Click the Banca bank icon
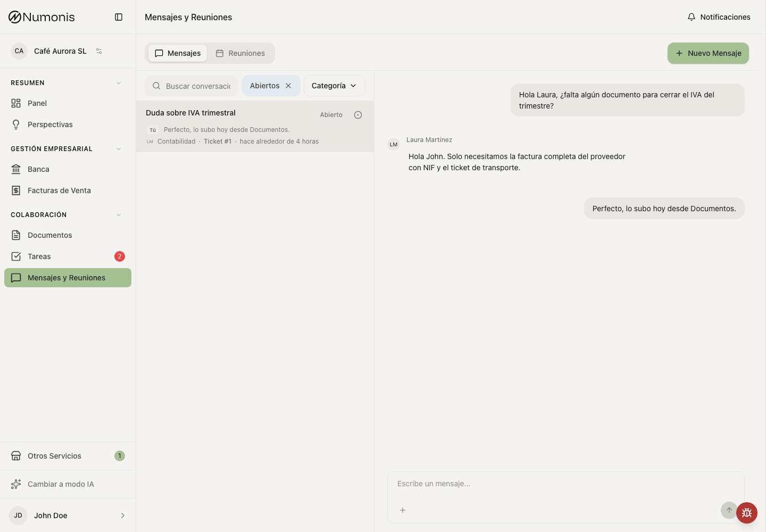This screenshot has width=766, height=532. coord(16,169)
